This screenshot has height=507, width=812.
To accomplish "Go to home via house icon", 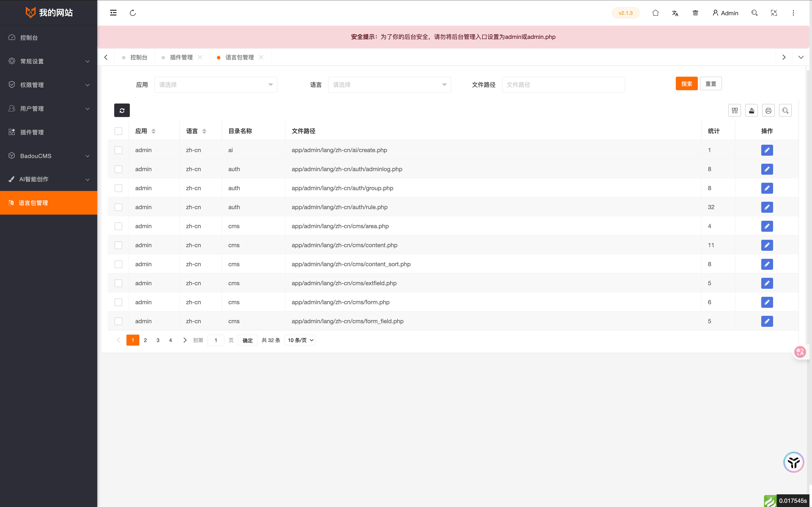I will pos(655,13).
